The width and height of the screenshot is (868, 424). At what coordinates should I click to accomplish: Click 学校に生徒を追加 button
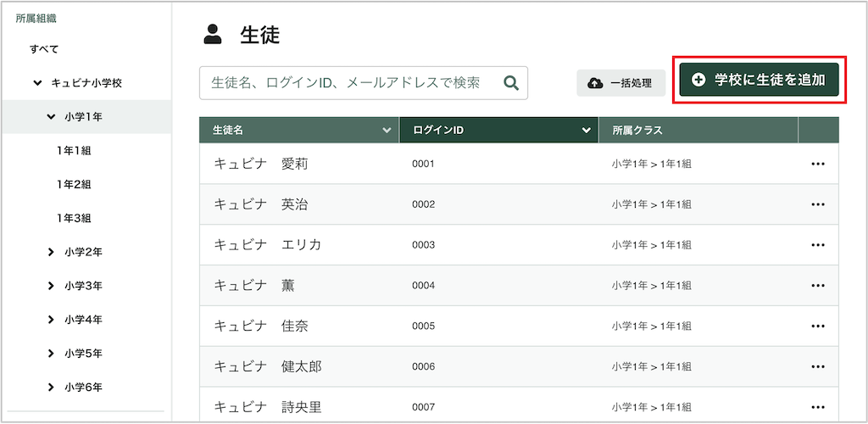point(759,80)
